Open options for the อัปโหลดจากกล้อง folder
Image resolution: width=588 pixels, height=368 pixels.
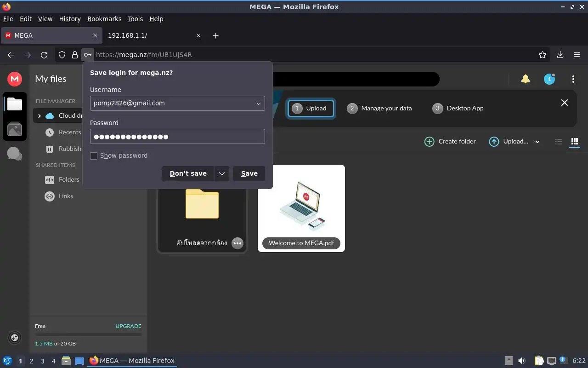point(237,243)
